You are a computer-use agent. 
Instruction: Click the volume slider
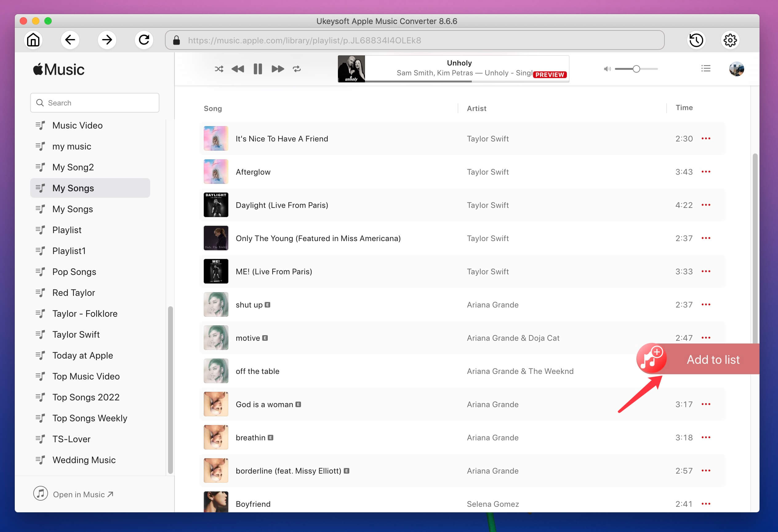(636, 69)
